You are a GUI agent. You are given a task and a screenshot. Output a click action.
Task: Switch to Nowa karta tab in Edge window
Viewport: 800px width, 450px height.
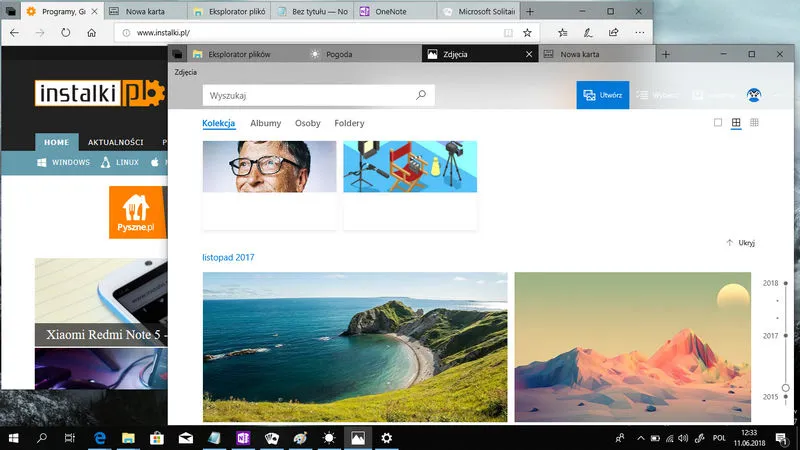145,11
